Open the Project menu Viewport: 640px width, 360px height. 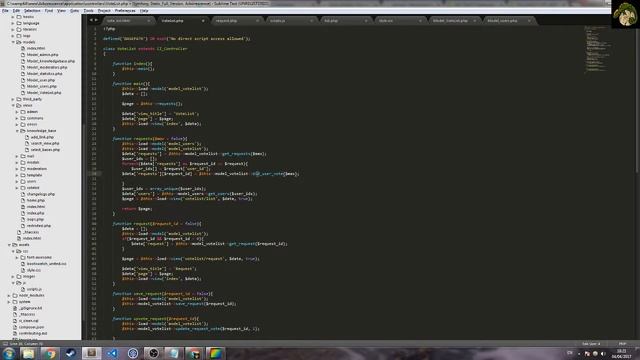pos(104,11)
